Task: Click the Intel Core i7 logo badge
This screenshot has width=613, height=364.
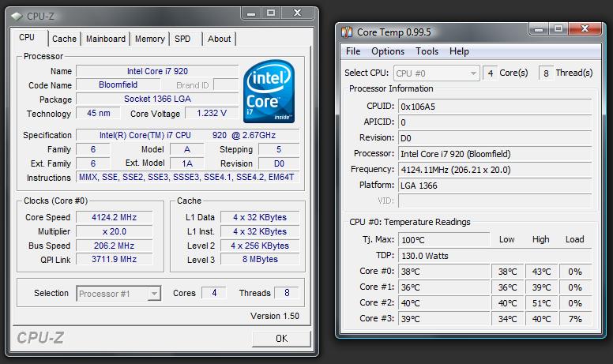Action: coord(269,91)
